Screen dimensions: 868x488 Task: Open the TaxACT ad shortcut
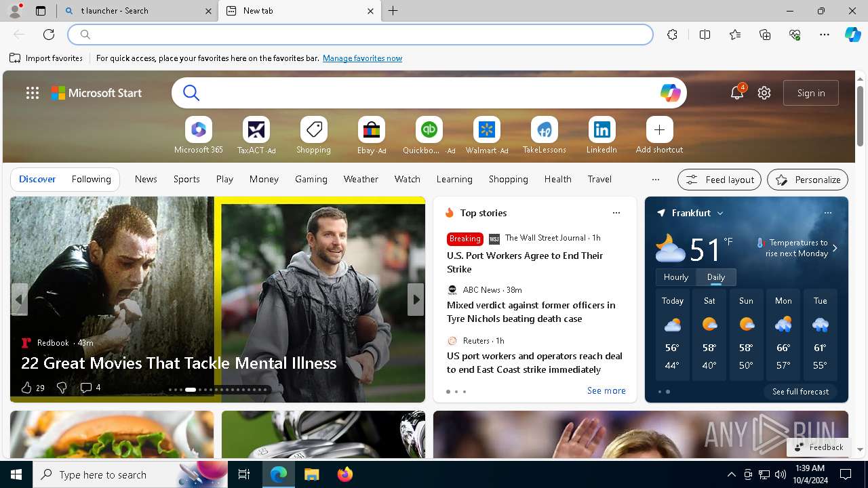tap(256, 136)
